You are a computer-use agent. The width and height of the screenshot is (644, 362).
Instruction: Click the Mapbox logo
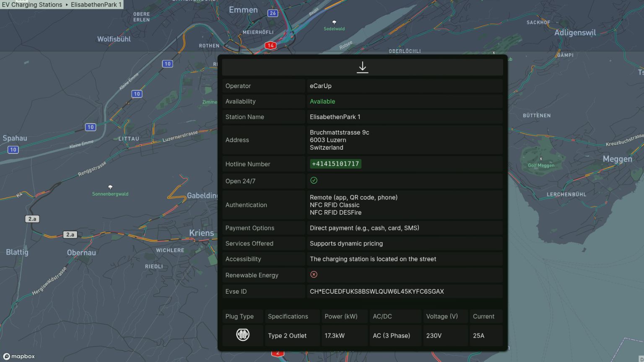click(x=19, y=356)
